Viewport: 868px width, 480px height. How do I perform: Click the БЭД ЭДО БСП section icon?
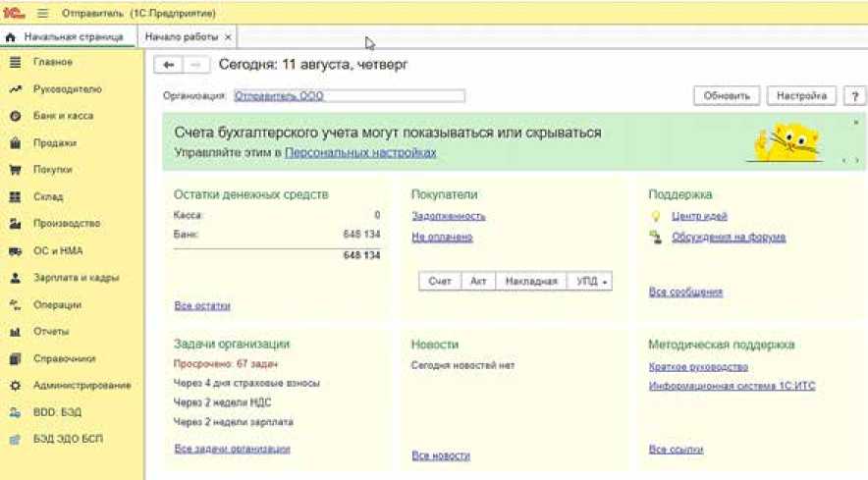tap(16, 439)
